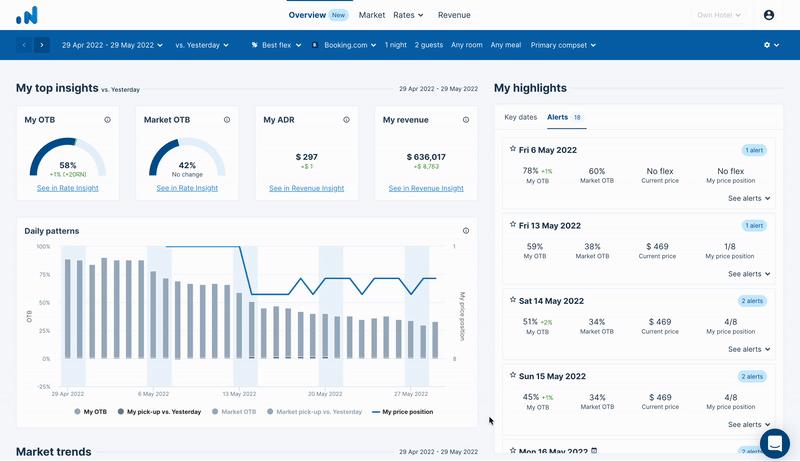Star the Fri 6 May 2022 alert date

[513, 149]
